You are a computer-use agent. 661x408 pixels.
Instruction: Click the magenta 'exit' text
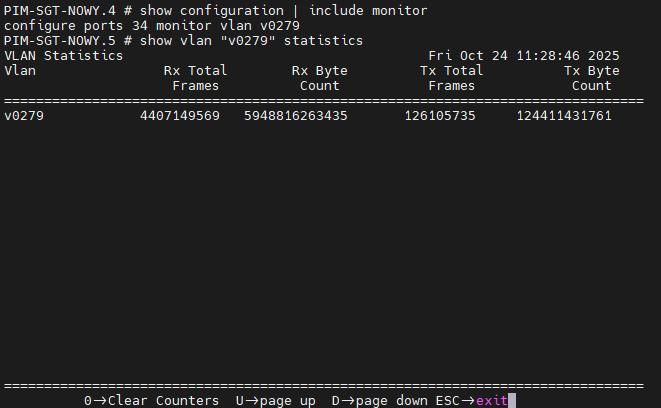[491, 400]
